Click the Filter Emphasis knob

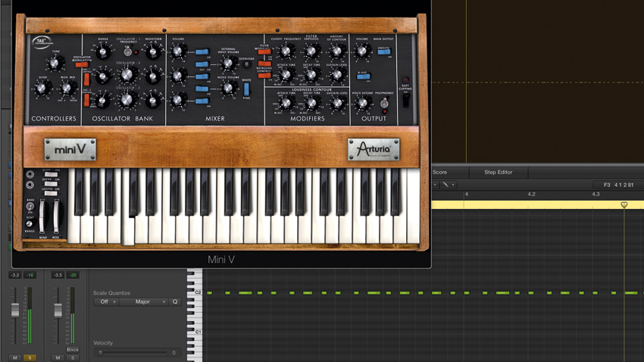311,51
